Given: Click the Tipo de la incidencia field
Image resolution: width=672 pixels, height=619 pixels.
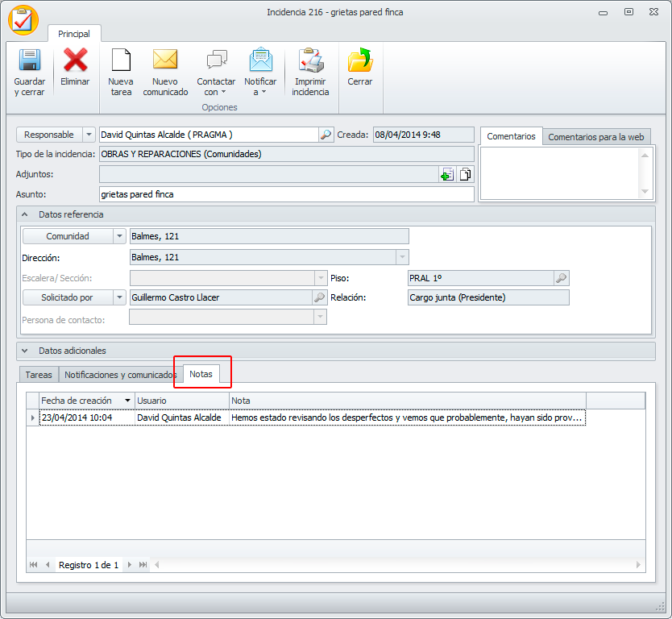Looking at the screenshot, I should click(286, 154).
